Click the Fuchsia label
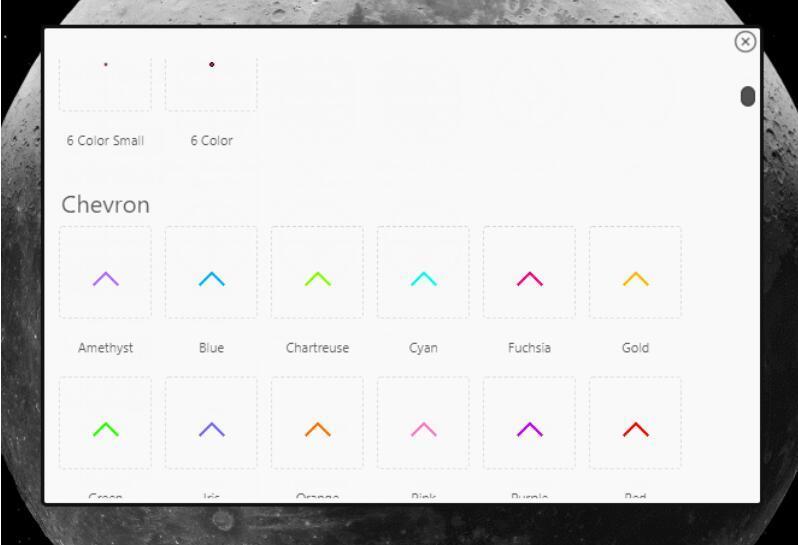 529,348
